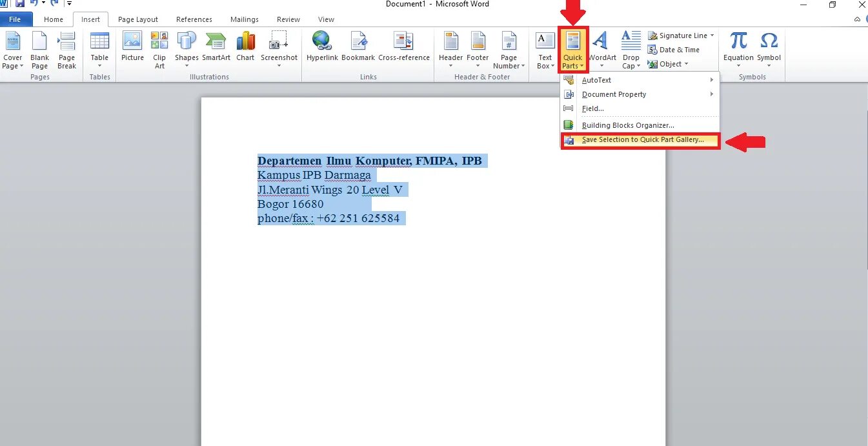
Task: Click the 'Bogor 16680' line
Action: point(290,204)
